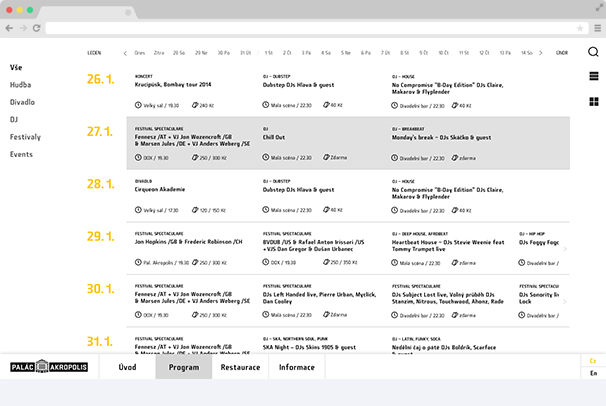Go to previous dates with left arrow
Screen dimensions: 606x406
(x=125, y=52)
